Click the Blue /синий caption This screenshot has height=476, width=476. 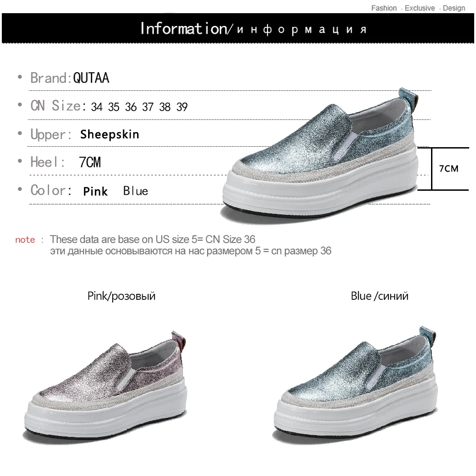click(379, 296)
